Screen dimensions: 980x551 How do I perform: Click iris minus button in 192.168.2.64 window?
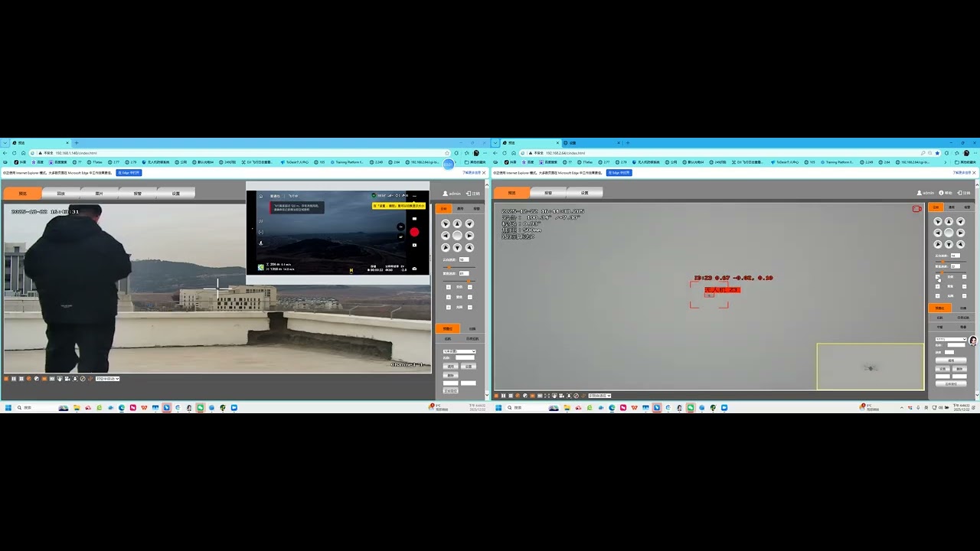964,295
